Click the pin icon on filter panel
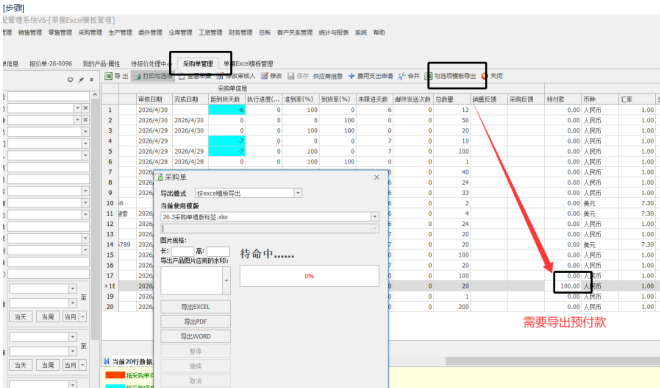 click(x=81, y=80)
